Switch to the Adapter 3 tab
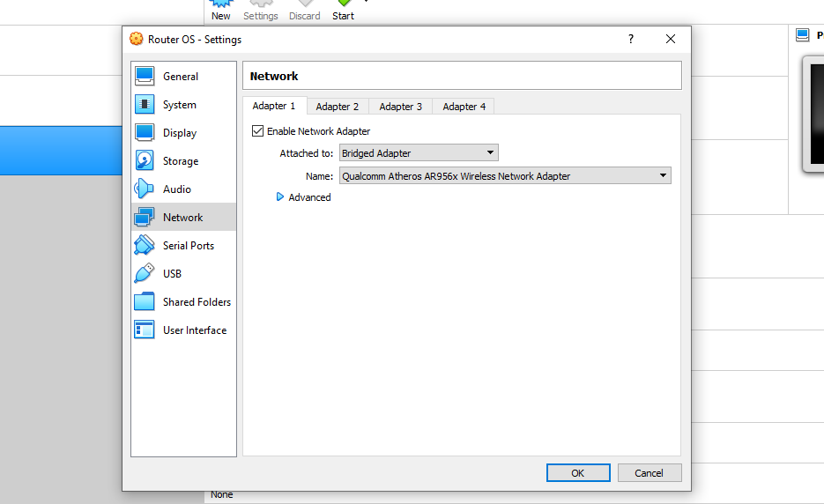Screen dimensions: 824x504 click(400, 107)
